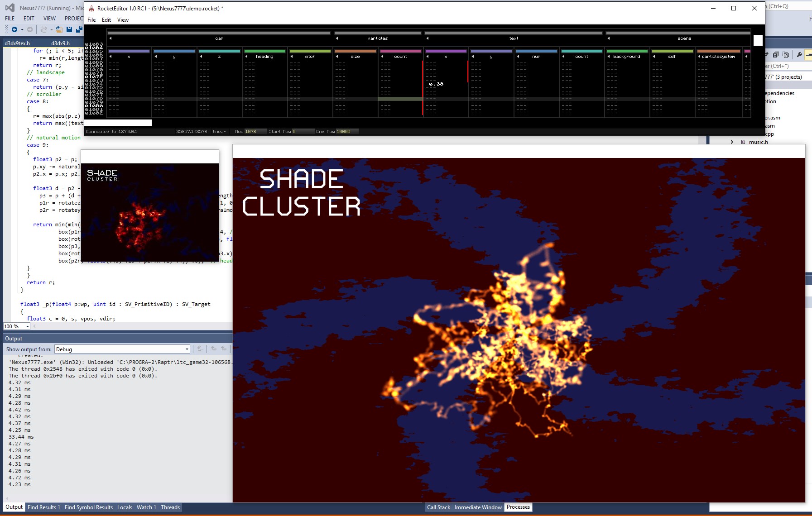This screenshot has width=812, height=516.
Task: Click the Output panel title bar
Action: 118,339
